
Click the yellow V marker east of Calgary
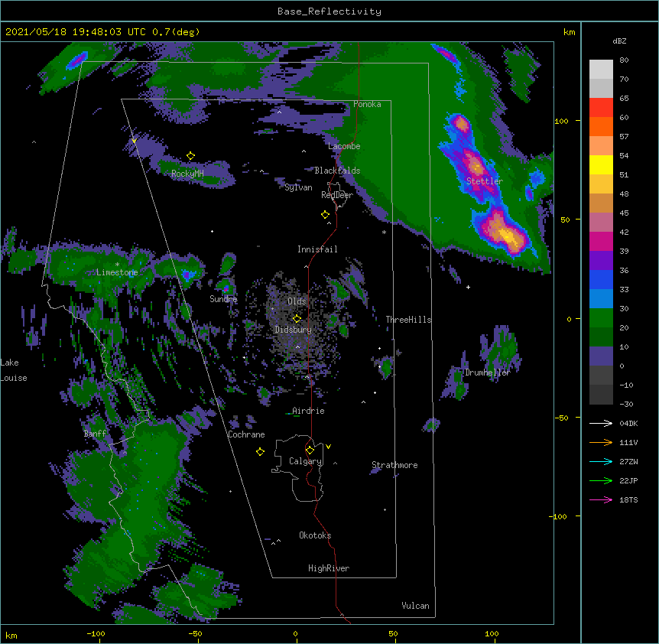coord(328,447)
